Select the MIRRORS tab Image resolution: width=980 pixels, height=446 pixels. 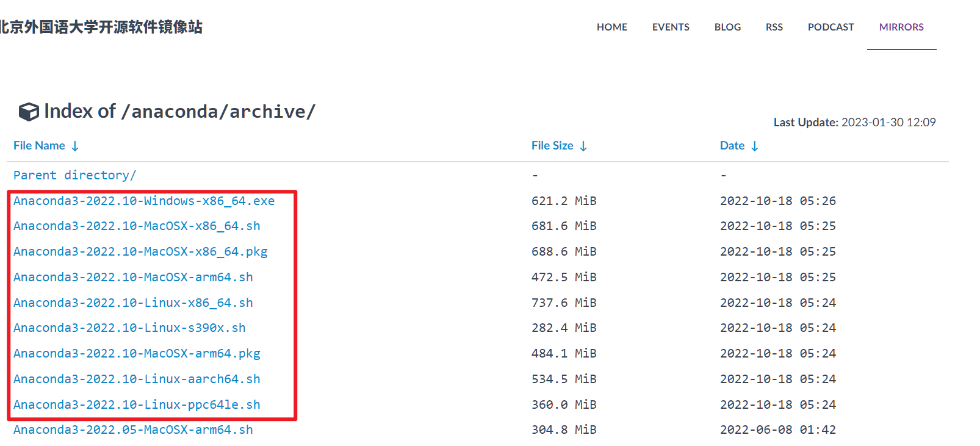pos(901,27)
